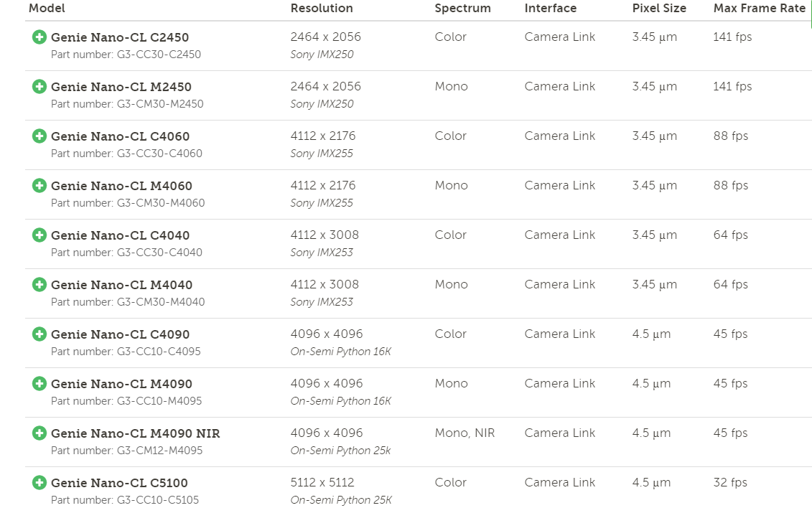Expand details for Genie Nano-CL C4060
The width and height of the screenshot is (812, 508).
tap(39, 136)
